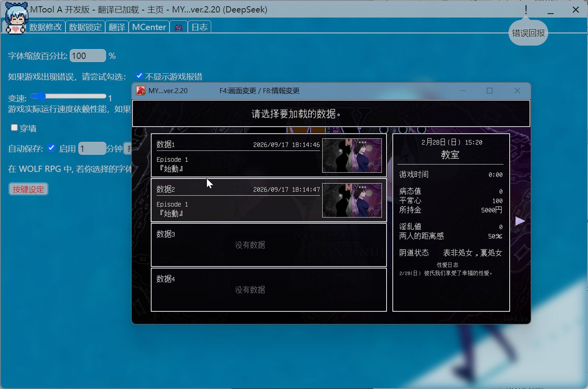Select the empty 数据3 slot
The image size is (588, 389).
[269, 245]
